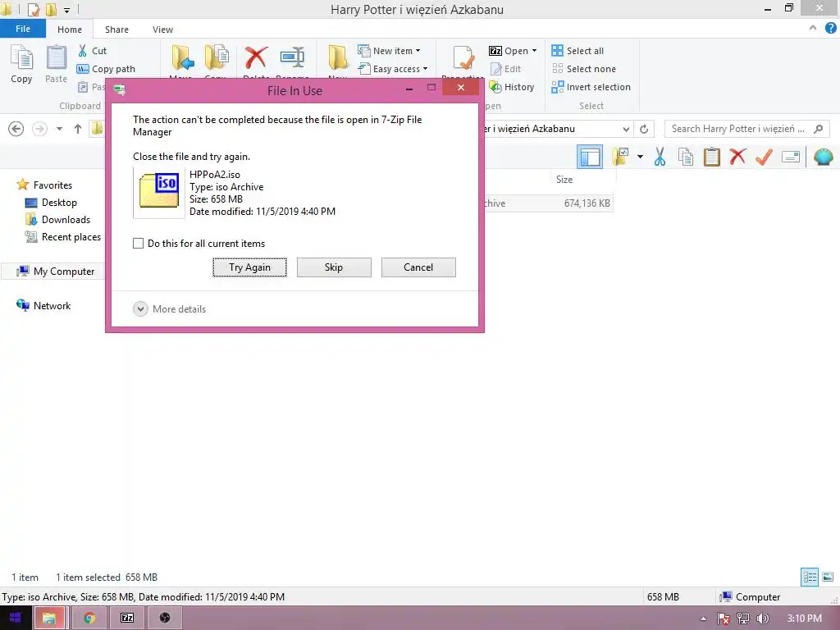Switch to the Share ribbon tab
Viewport: 840px width, 630px height.
pyautogui.click(x=116, y=30)
